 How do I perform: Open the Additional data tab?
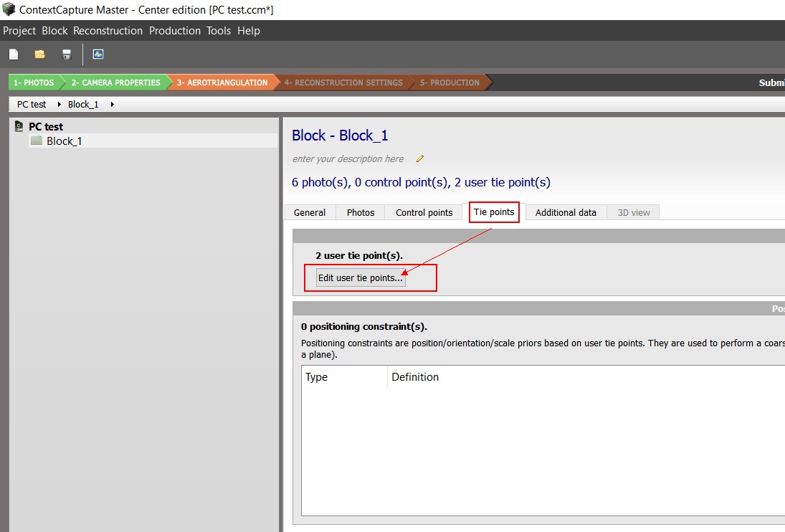(x=566, y=213)
